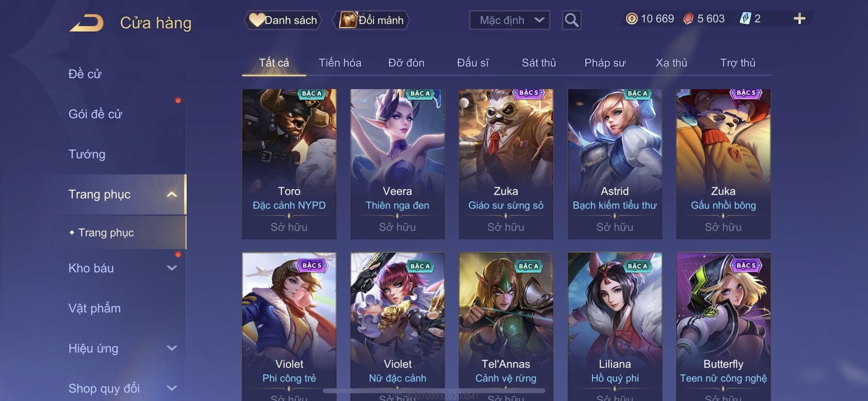Image resolution: width=868 pixels, height=401 pixels.
Task: Tap the red gem currency icon
Action: [688, 19]
